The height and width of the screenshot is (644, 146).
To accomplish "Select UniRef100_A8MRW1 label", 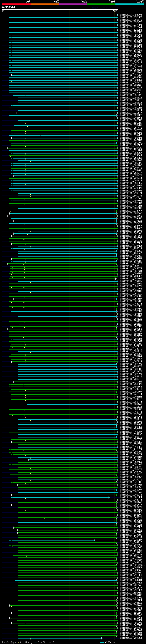I will (x=131, y=598).
